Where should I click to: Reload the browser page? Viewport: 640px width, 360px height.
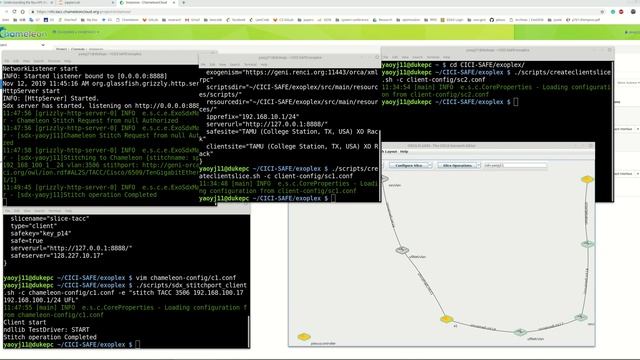pos(14,12)
